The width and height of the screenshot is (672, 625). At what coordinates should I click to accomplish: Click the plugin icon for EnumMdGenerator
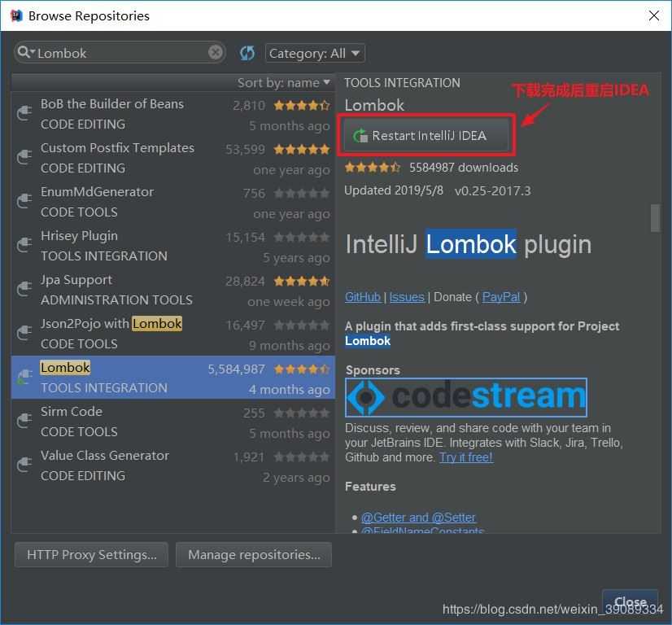point(24,201)
